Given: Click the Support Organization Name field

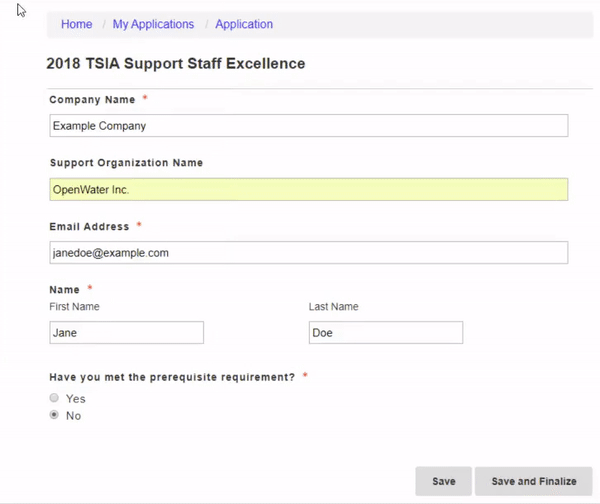Looking at the screenshot, I should [x=308, y=189].
